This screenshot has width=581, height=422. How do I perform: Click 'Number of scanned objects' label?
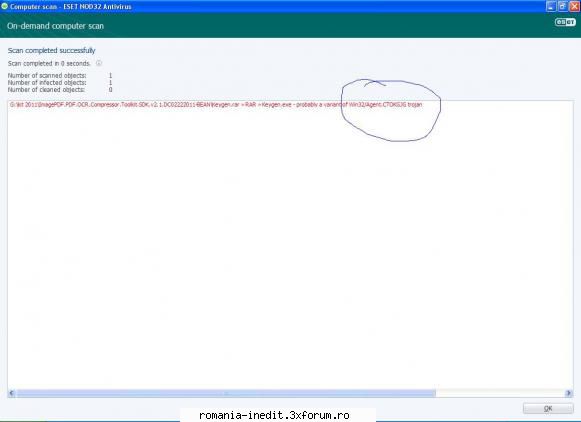coord(47,76)
